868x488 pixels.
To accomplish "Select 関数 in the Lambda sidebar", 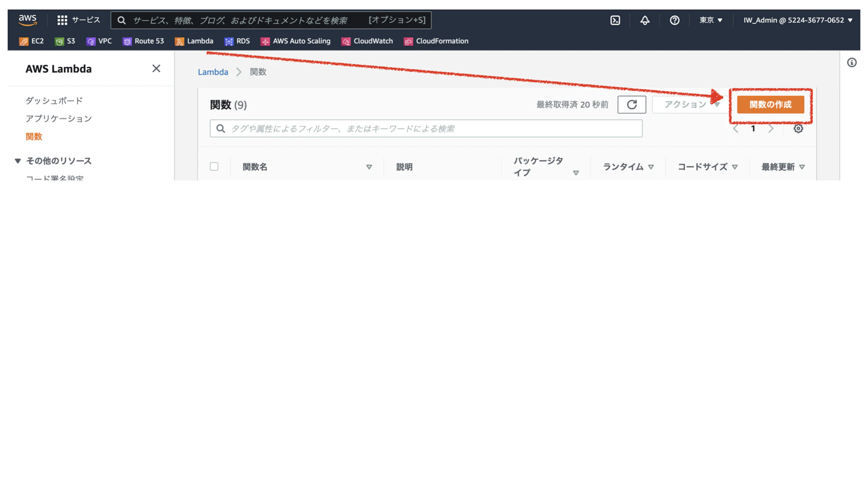I will click(34, 136).
